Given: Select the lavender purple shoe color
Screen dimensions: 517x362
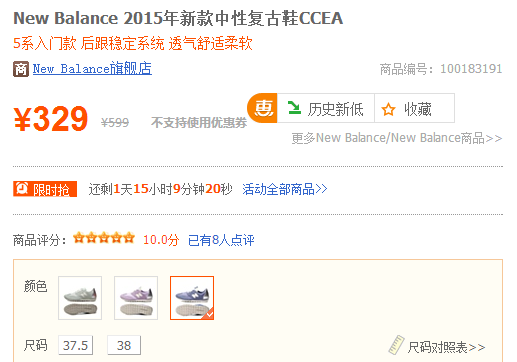Looking at the screenshot, I should pos(136,298).
